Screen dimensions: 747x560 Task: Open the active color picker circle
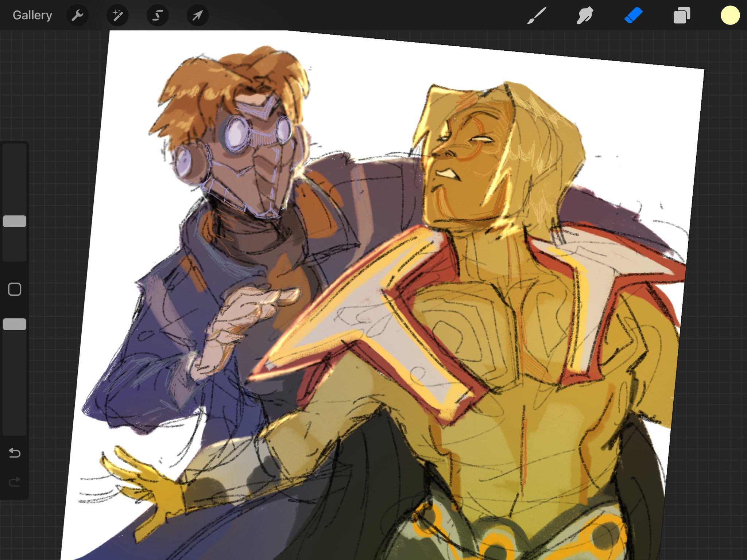coord(730,15)
